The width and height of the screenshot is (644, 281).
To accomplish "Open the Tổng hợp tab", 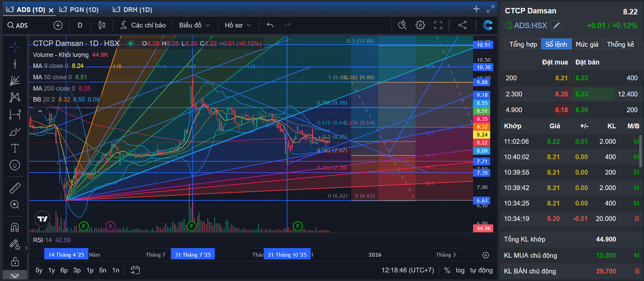I will [523, 44].
